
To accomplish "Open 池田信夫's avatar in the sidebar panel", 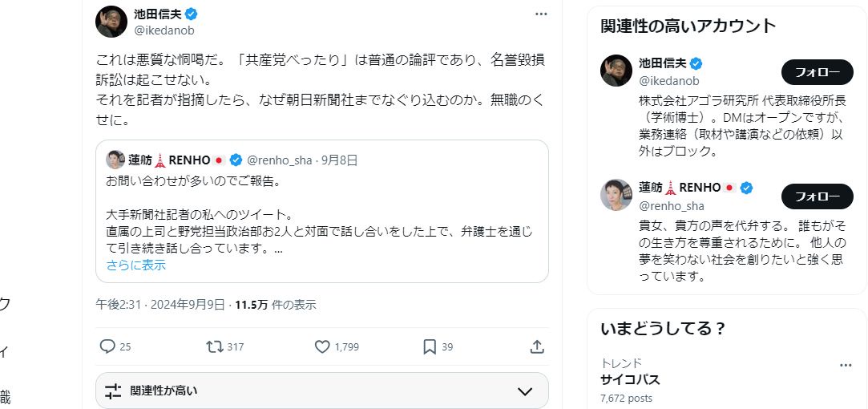I will [616, 71].
